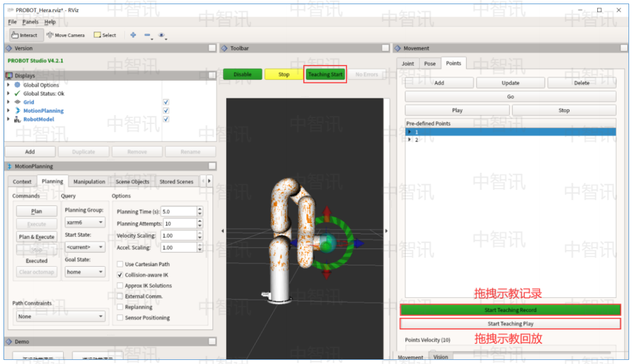Enable Sensor Positioning checkbox
632x364 pixels.
click(x=120, y=317)
